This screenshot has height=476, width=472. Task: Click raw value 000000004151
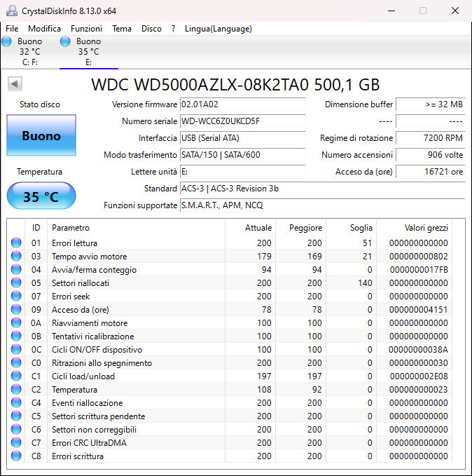click(419, 310)
